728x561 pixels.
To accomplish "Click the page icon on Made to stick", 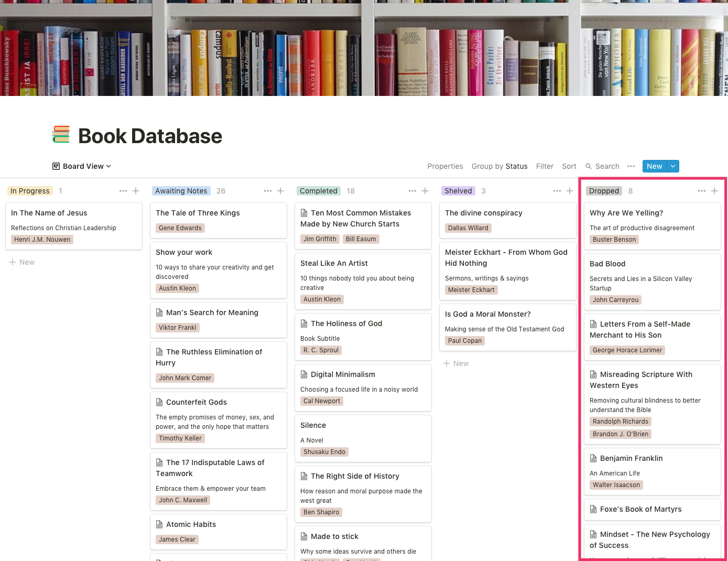I will click(304, 536).
